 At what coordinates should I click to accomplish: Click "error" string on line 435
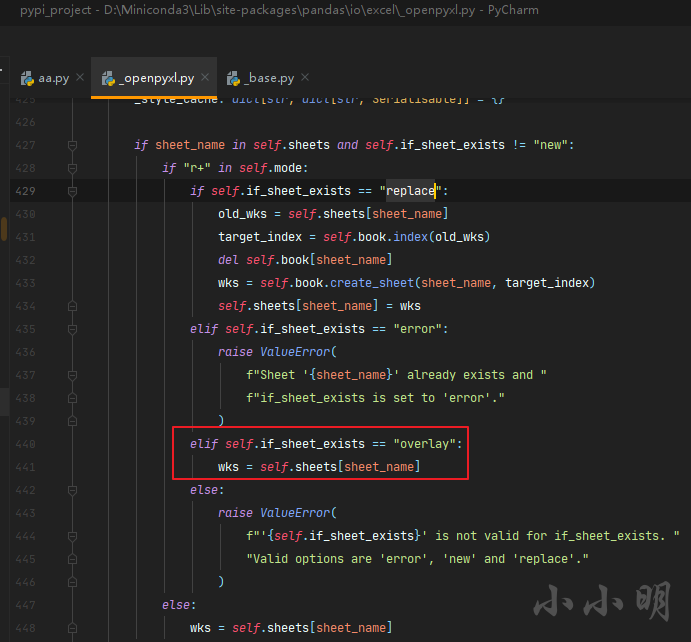[x=417, y=329]
